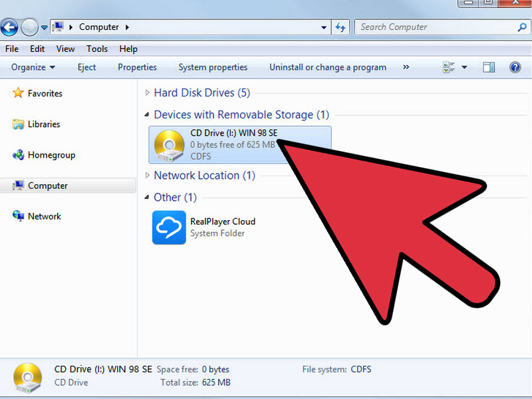Select the RealPlayer Cloud label
532x399 pixels.
[223, 221]
